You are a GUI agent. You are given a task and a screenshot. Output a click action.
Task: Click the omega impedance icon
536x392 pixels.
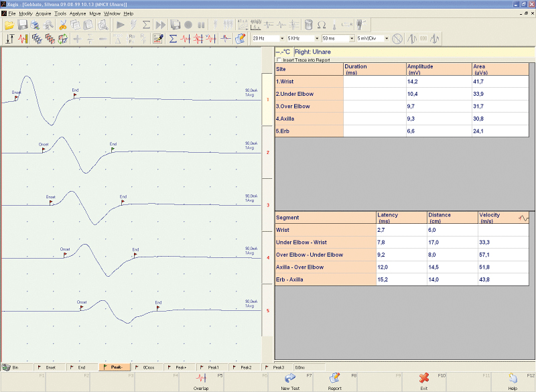[322, 25]
